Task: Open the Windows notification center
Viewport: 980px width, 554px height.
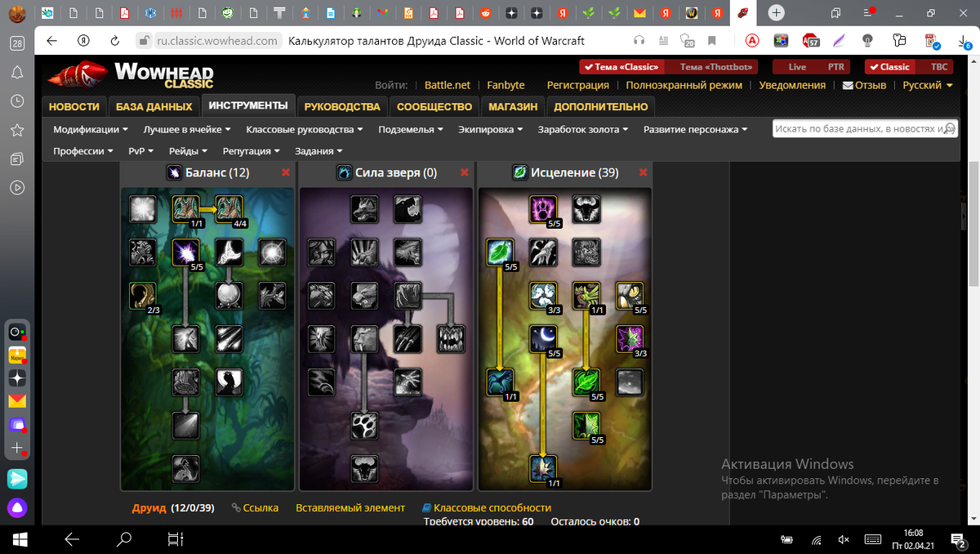Action: tap(959, 539)
